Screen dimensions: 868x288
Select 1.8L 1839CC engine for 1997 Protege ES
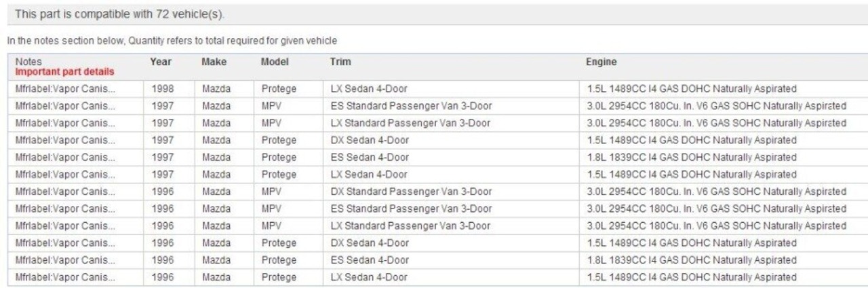pyautogui.click(x=692, y=158)
